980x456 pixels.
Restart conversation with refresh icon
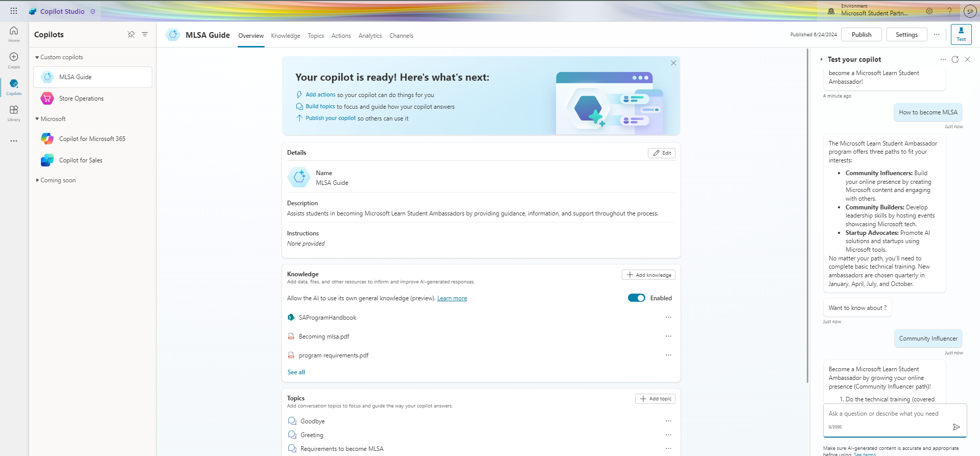click(955, 60)
